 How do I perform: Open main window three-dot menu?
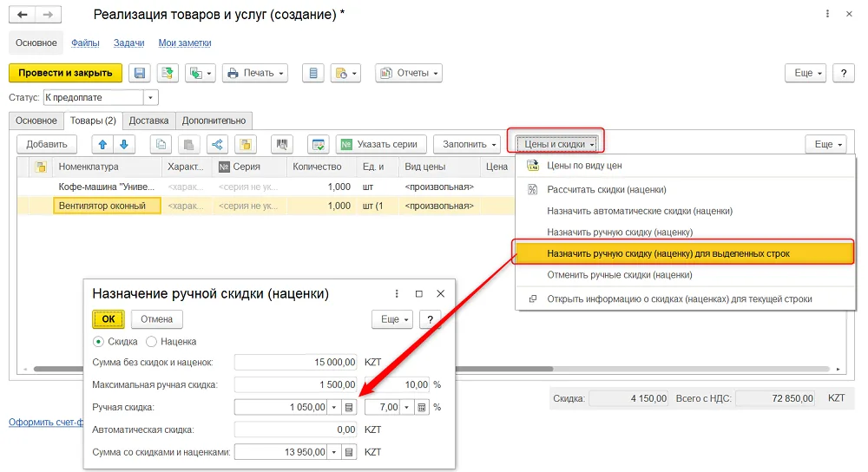point(827,14)
